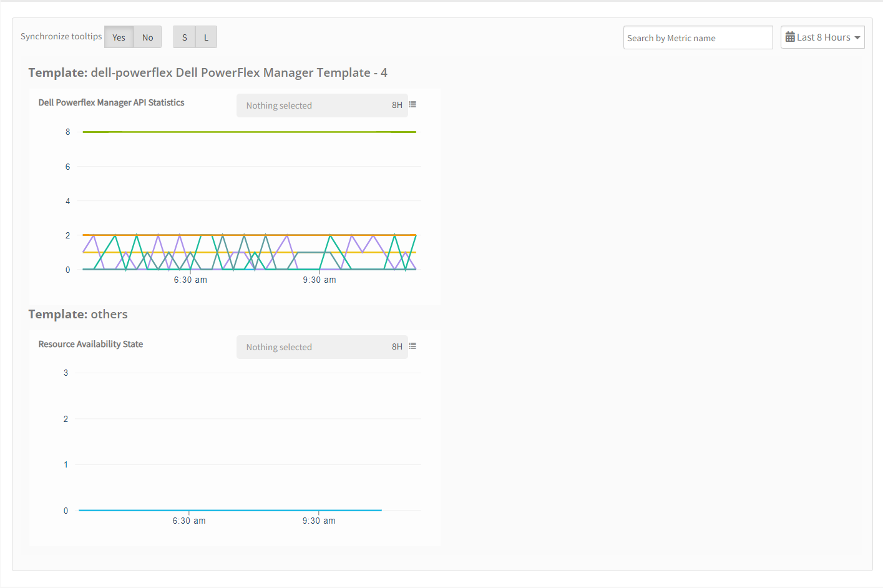Click the 8H label in Resource Availability chart
Image resolution: width=883 pixels, height=588 pixels.
tap(397, 347)
